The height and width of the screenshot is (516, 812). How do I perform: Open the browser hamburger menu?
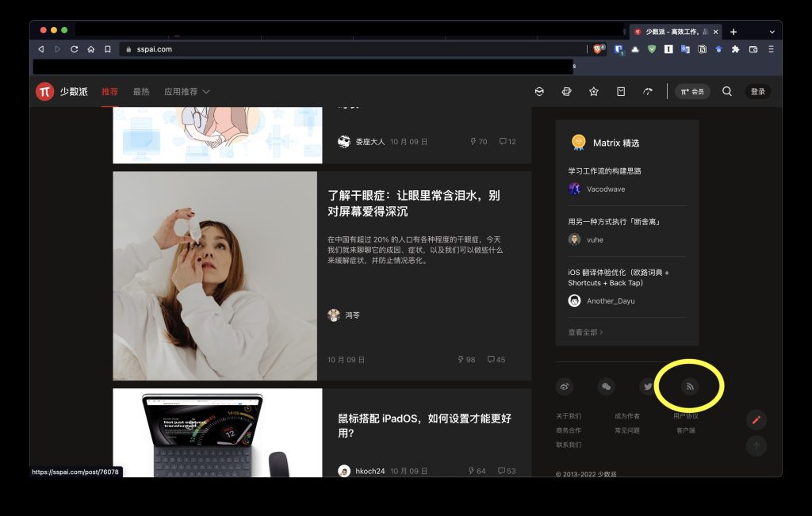click(x=771, y=49)
